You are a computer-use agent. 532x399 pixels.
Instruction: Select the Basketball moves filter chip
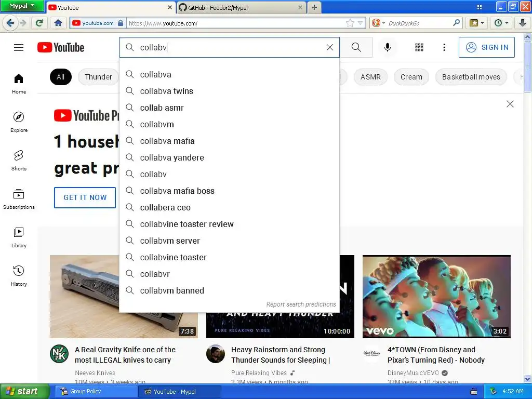click(x=471, y=77)
